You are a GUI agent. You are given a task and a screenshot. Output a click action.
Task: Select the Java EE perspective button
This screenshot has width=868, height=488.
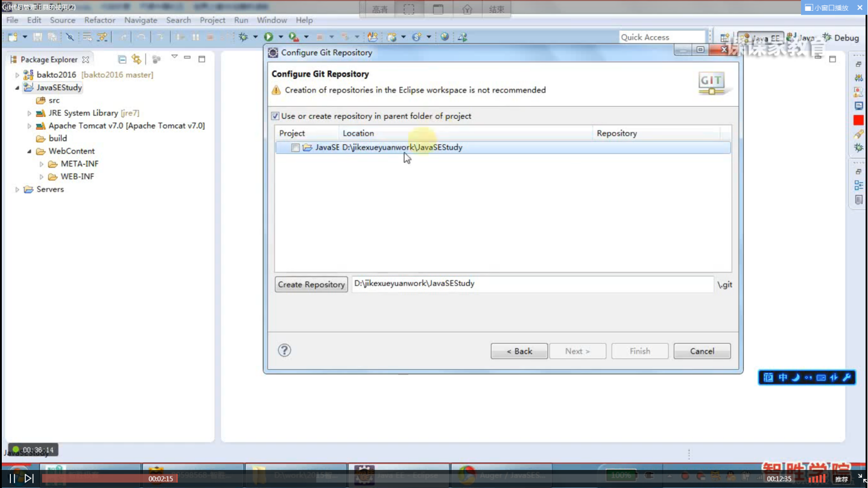point(760,38)
